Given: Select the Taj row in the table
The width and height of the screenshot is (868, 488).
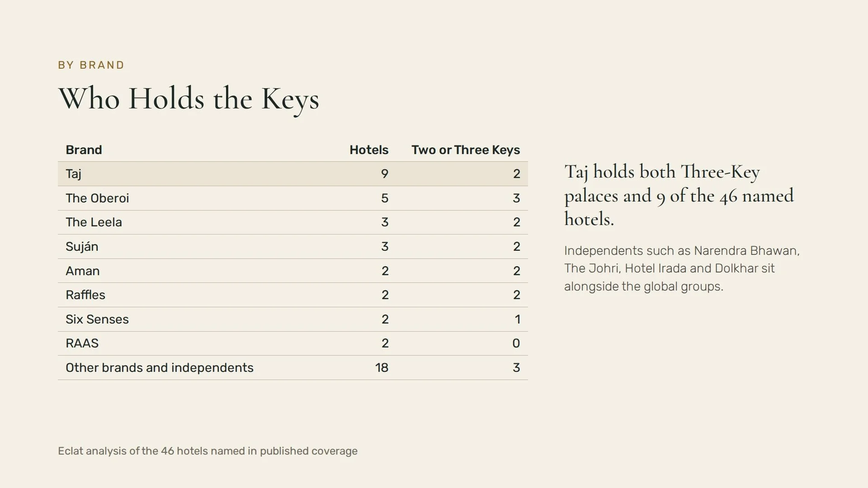Looking at the screenshot, I should pos(293,174).
